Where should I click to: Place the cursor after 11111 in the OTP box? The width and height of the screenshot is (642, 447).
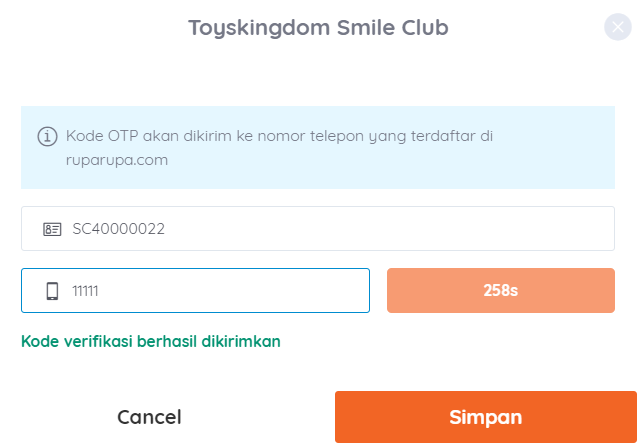pos(100,291)
